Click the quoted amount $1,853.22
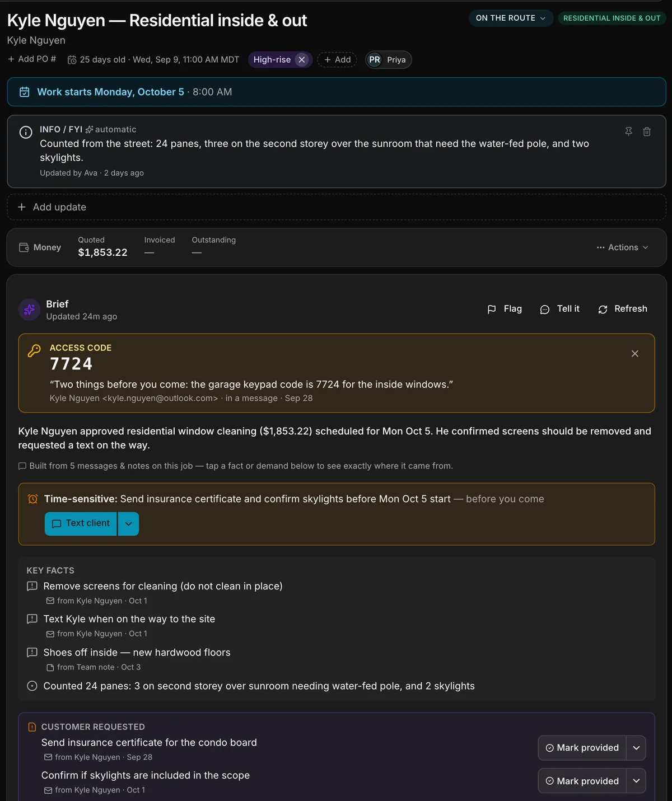The width and height of the screenshot is (672, 801). (103, 252)
